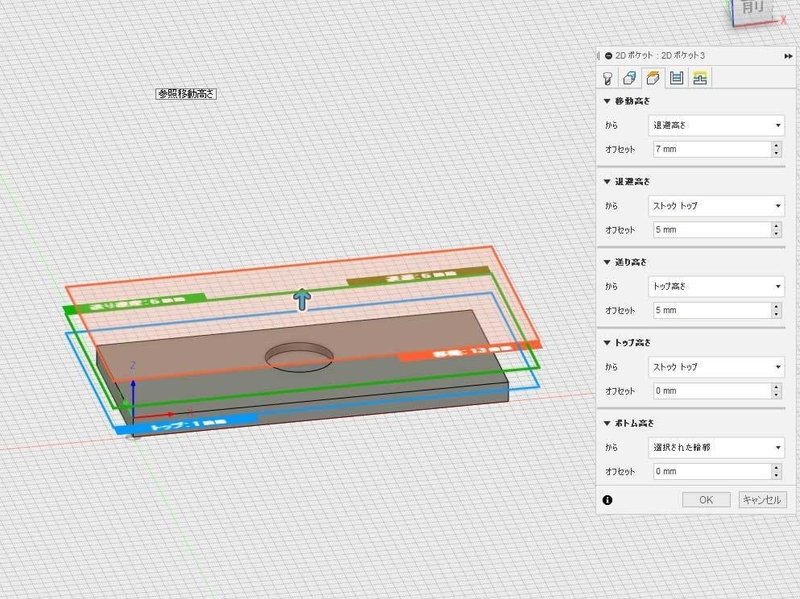
Task: Open the トップ高さ 'から' dropdown showing ストック トップ
Action: (716, 367)
